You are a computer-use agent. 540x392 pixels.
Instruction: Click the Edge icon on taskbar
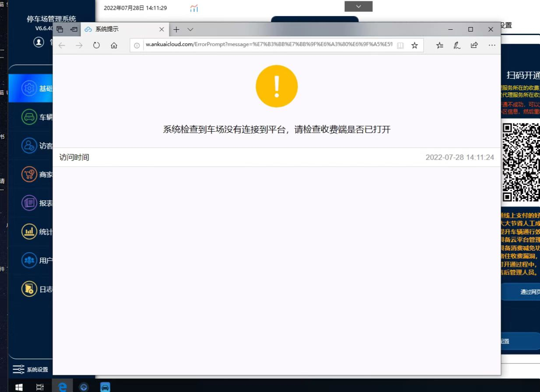click(63, 387)
